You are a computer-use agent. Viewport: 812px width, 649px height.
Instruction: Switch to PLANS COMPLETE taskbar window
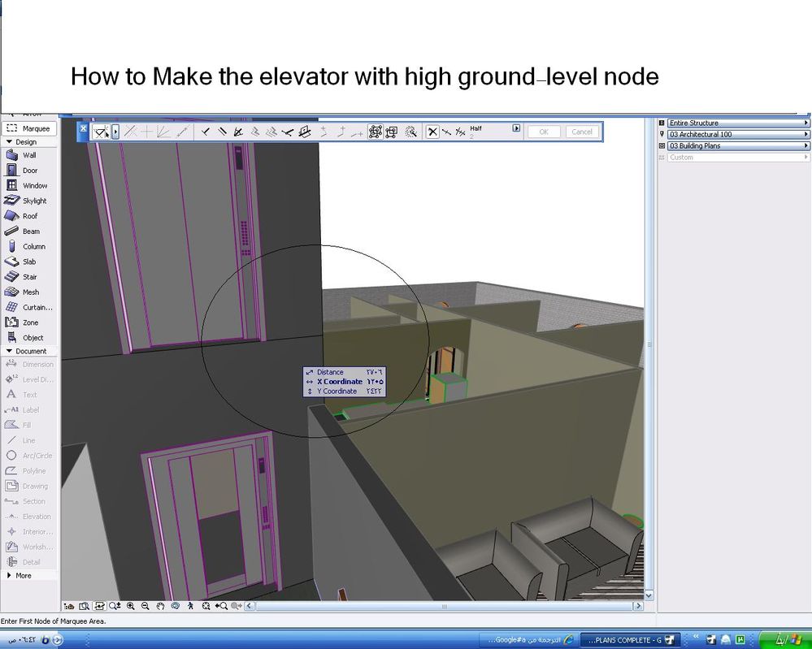(x=627, y=640)
